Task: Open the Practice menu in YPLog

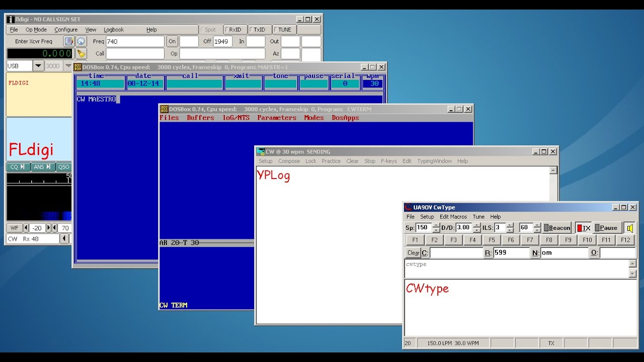Action: tap(331, 161)
